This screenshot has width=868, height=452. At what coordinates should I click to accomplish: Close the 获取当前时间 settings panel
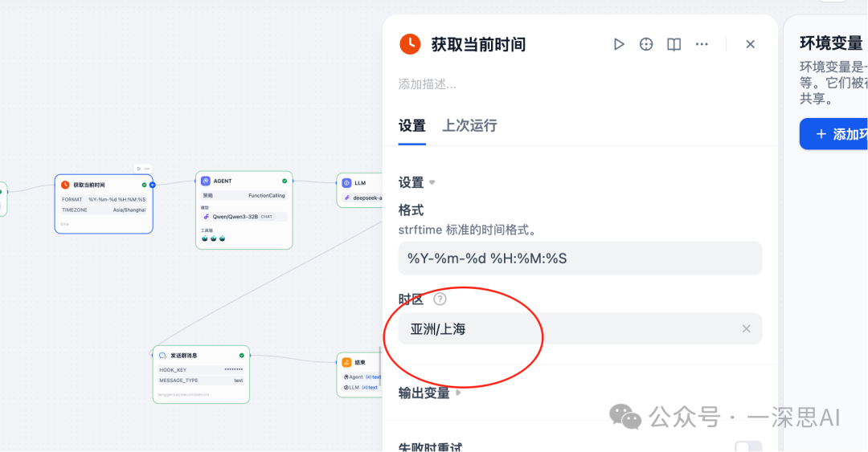(750, 44)
